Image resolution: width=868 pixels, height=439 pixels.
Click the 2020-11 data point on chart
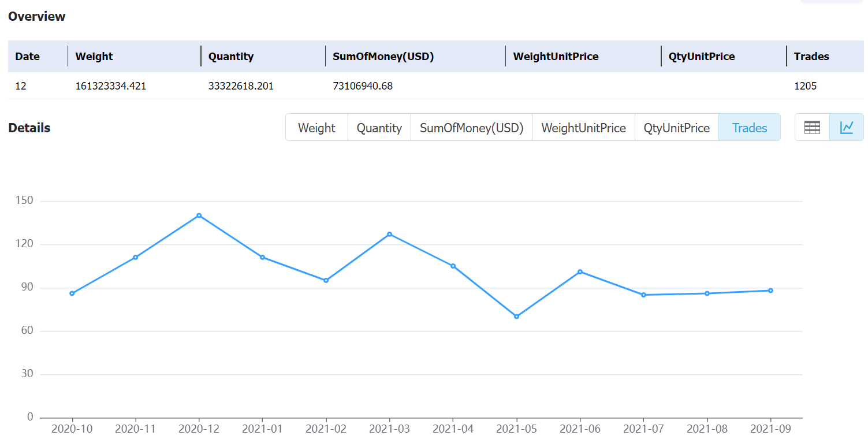pyautogui.click(x=136, y=257)
